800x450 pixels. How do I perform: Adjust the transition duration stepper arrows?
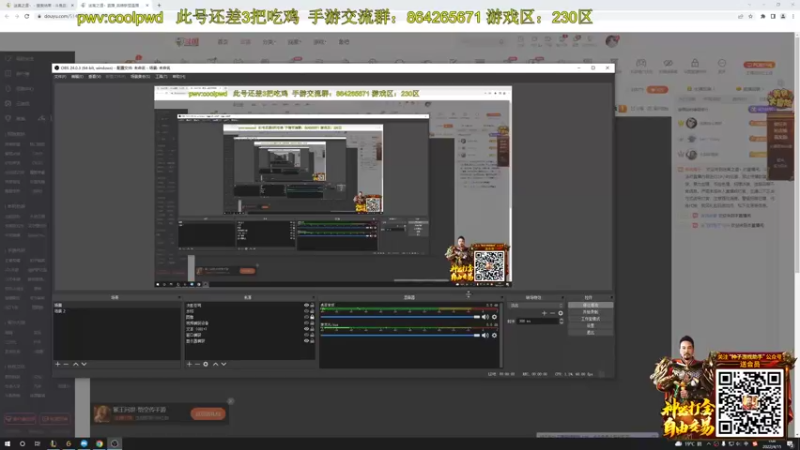coord(561,321)
